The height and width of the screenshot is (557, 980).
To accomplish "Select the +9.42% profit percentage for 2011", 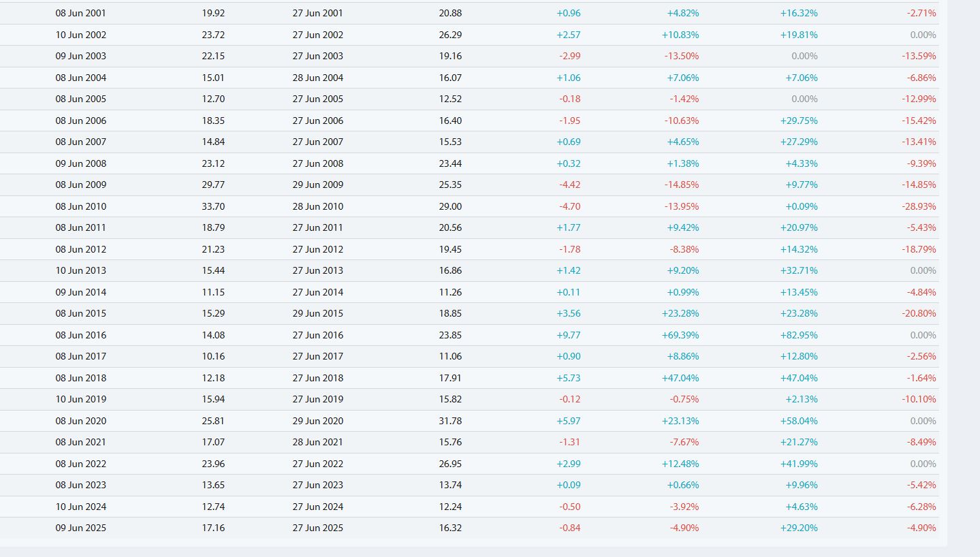I will coord(682,227).
